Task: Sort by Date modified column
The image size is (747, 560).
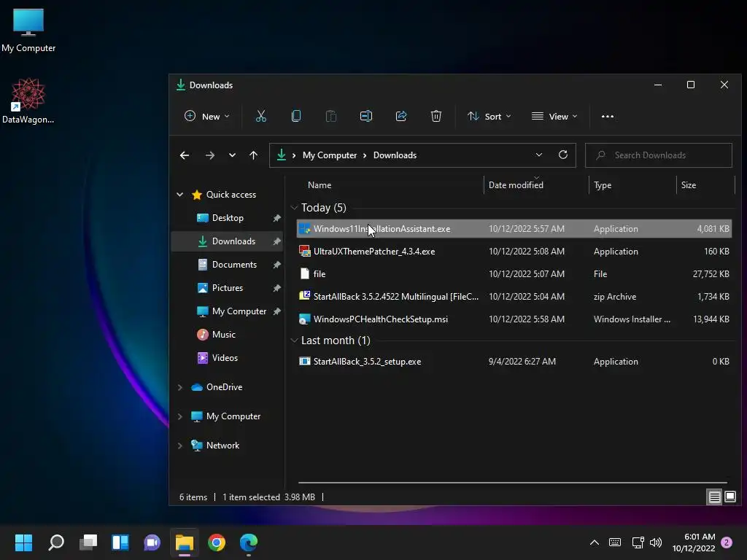Action: [536, 185]
